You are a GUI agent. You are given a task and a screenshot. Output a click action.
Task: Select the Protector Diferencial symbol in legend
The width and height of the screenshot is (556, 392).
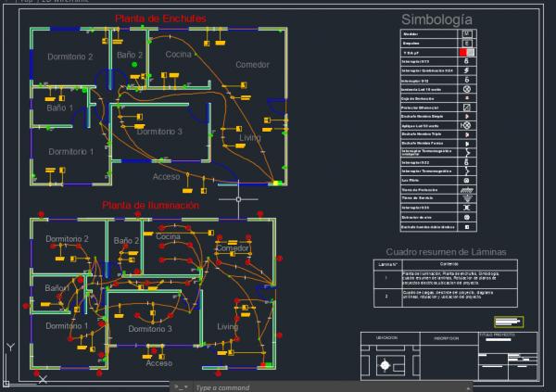pyautogui.click(x=467, y=107)
